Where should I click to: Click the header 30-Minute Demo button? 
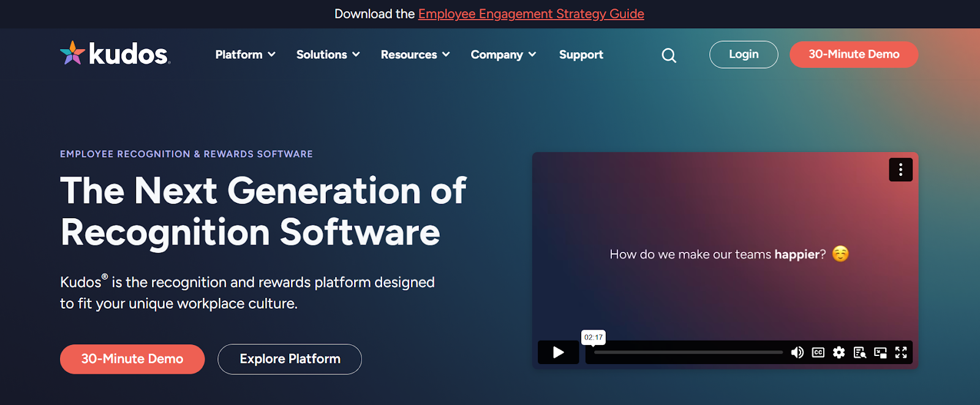pyautogui.click(x=854, y=55)
